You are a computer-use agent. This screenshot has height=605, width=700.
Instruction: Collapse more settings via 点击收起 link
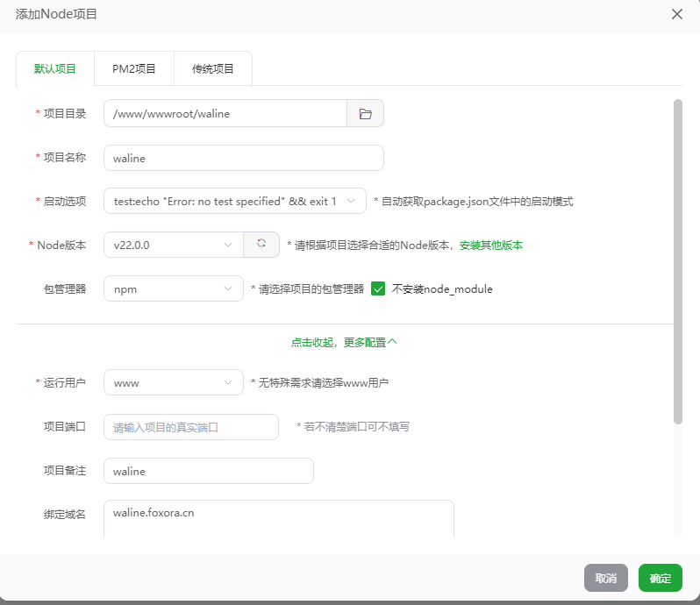[344, 342]
